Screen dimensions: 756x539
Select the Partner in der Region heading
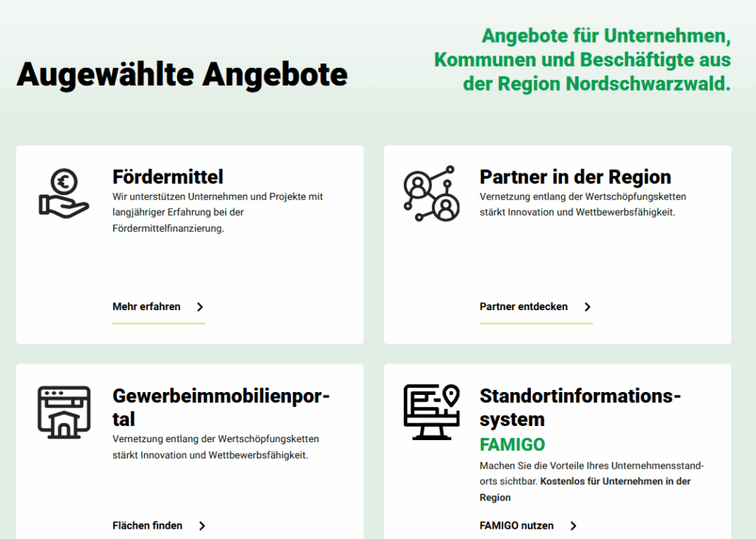click(x=575, y=177)
